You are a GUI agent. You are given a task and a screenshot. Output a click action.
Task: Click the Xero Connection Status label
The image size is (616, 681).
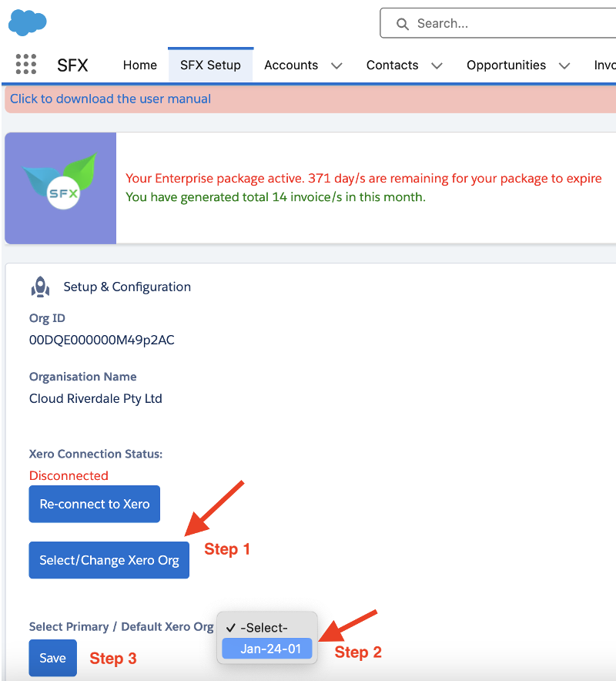[95, 454]
